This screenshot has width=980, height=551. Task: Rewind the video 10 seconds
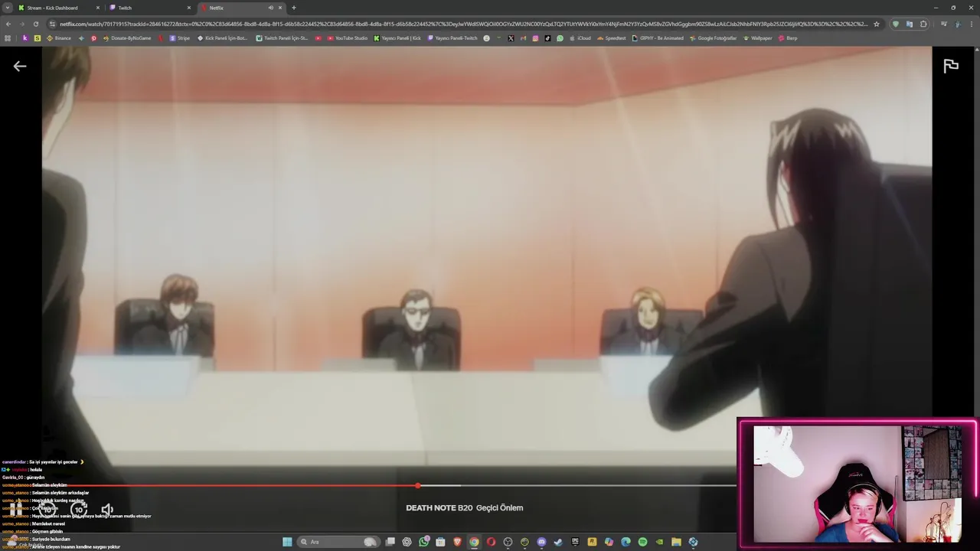[x=47, y=509]
